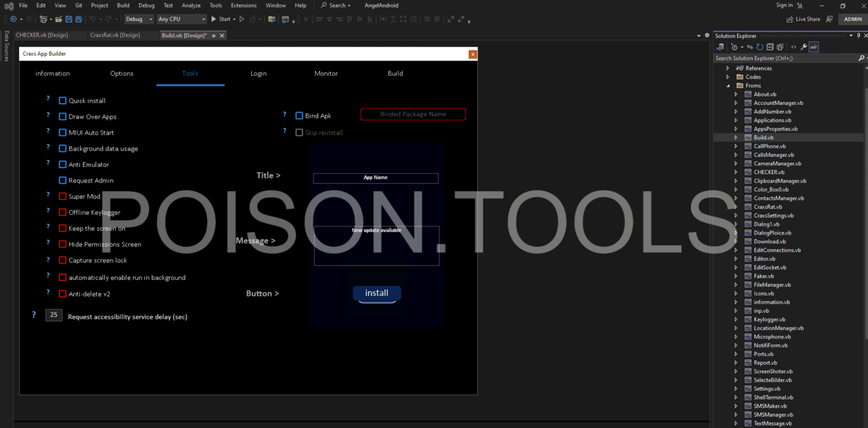Click Solution Explorer Sync with Active Document icon
The image size is (868, 428).
point(750,47)
